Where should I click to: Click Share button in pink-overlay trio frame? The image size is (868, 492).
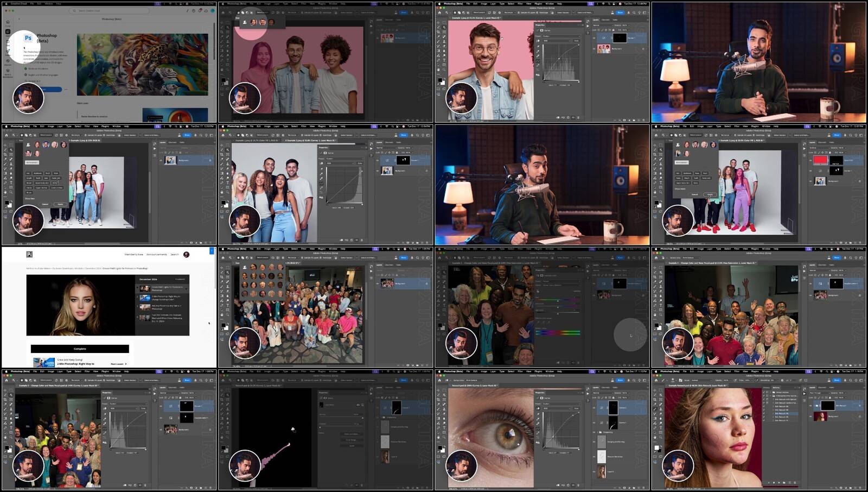coord(404,12)
